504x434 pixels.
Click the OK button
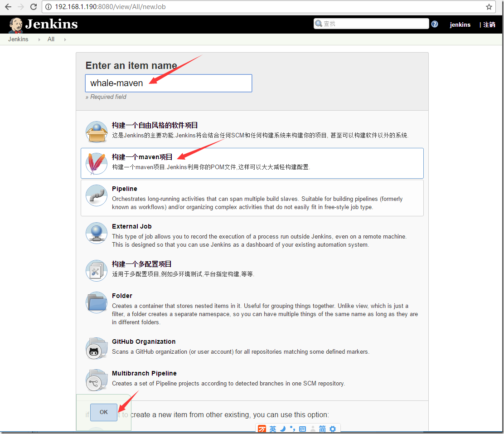pos(104,412)
